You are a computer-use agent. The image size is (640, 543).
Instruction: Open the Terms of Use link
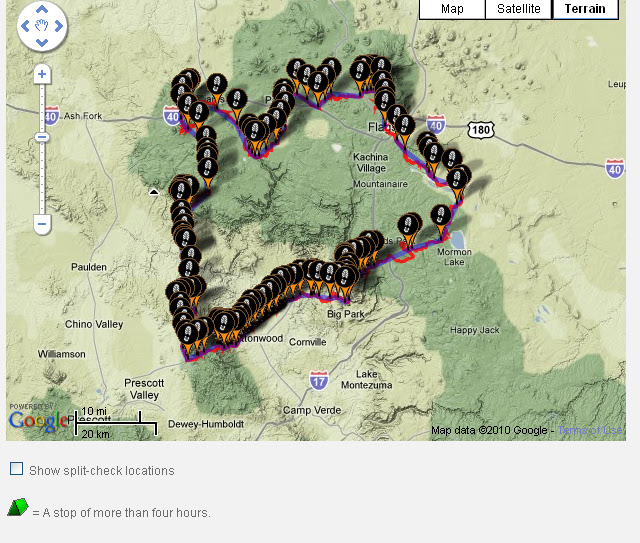tap(590, 430)
